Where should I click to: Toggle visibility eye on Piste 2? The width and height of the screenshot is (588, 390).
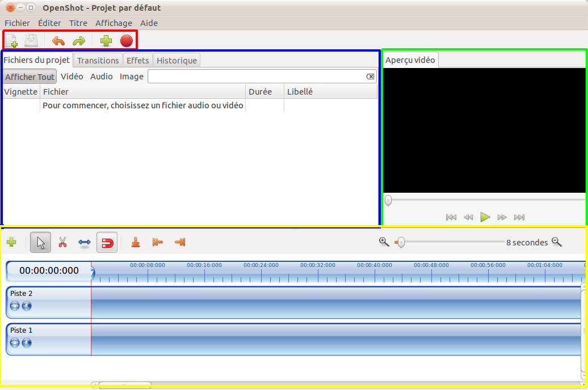point(15,306)
